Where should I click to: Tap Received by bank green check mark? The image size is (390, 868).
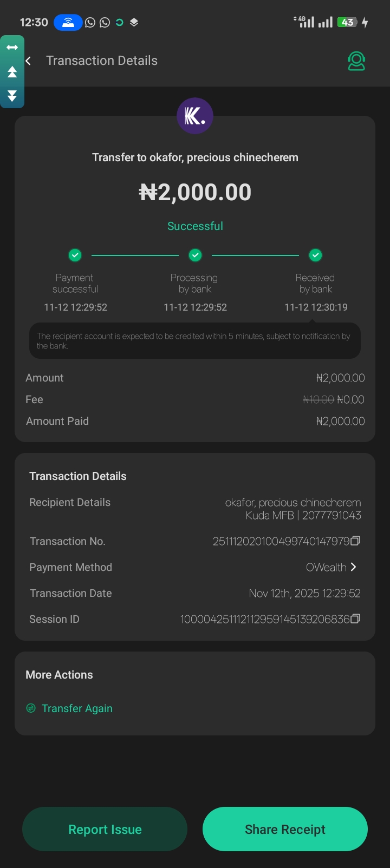(315, 255)
